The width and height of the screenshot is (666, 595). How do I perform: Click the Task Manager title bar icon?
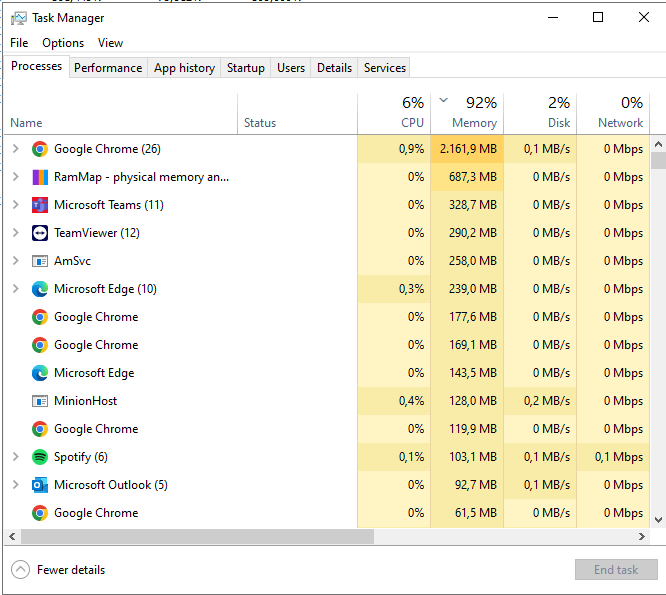coord(19,18)
